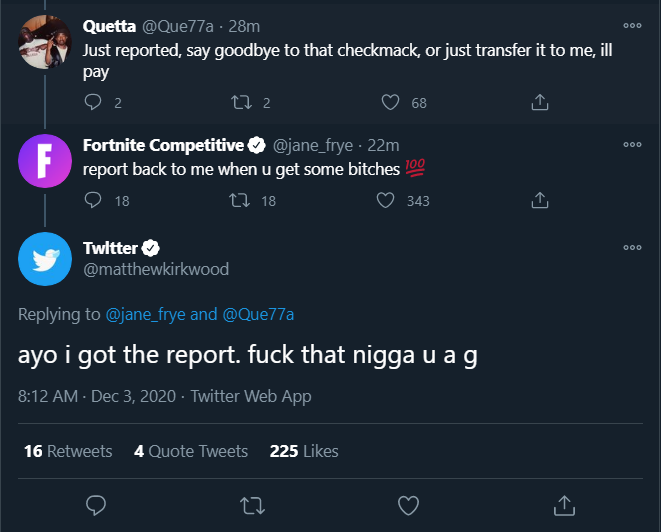661x532 pixels.
Task: Open more options for the main tweet
Action: [x=631, y=247]
